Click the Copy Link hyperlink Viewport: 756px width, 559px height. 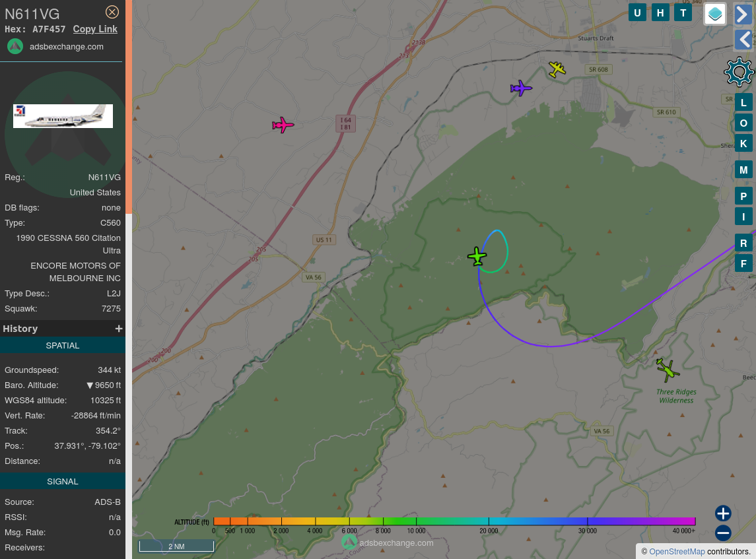[x=95, y=29]
